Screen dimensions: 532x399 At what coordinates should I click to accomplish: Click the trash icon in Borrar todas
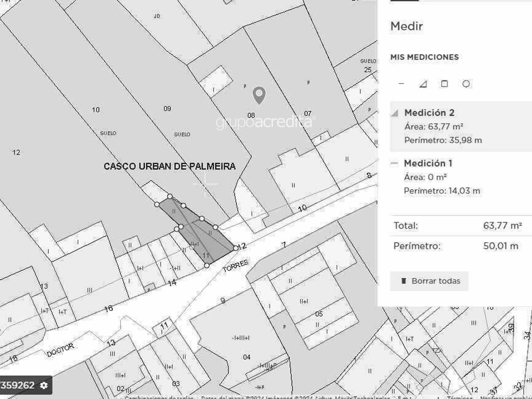pos(404,281)
